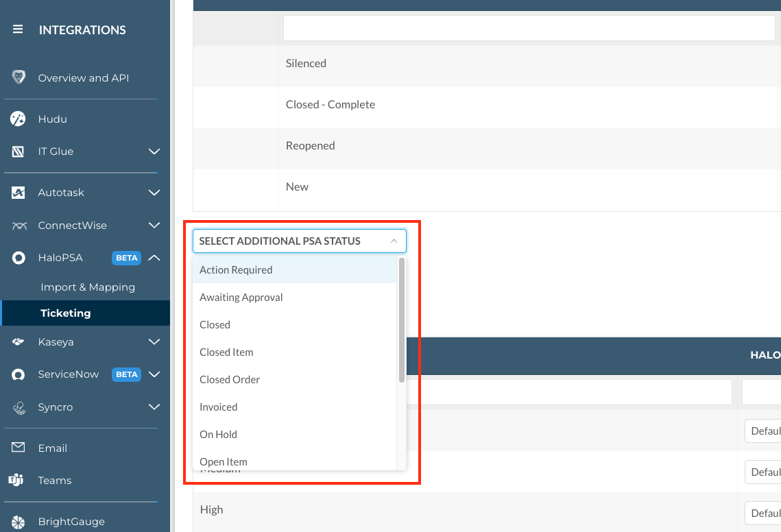
Task: Click the Overview and API shield icon
Action: click(19, 77)
